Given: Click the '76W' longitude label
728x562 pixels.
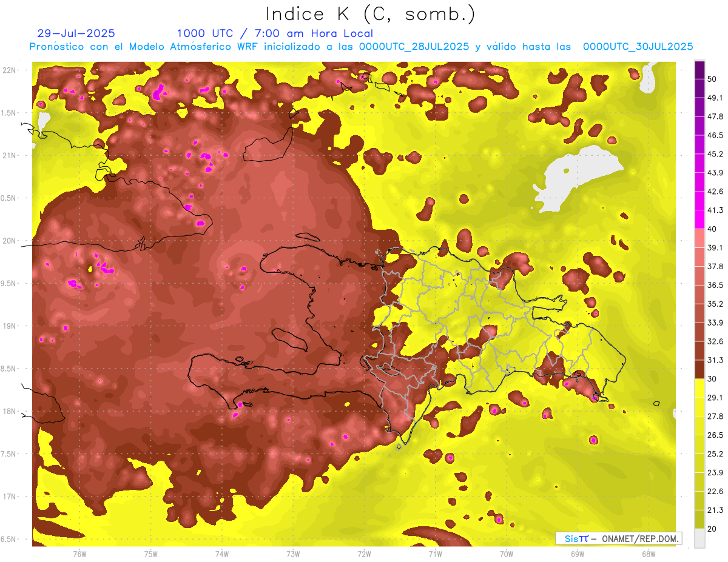Looking at the screenshot, I should pyautogui.click(x=79, y=554).
